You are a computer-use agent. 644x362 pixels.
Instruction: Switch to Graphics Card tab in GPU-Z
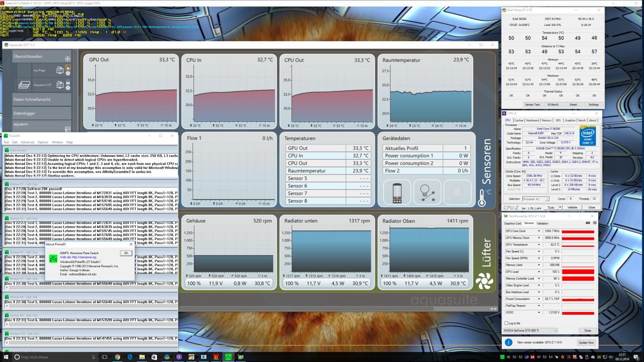[x=513, y=223]
